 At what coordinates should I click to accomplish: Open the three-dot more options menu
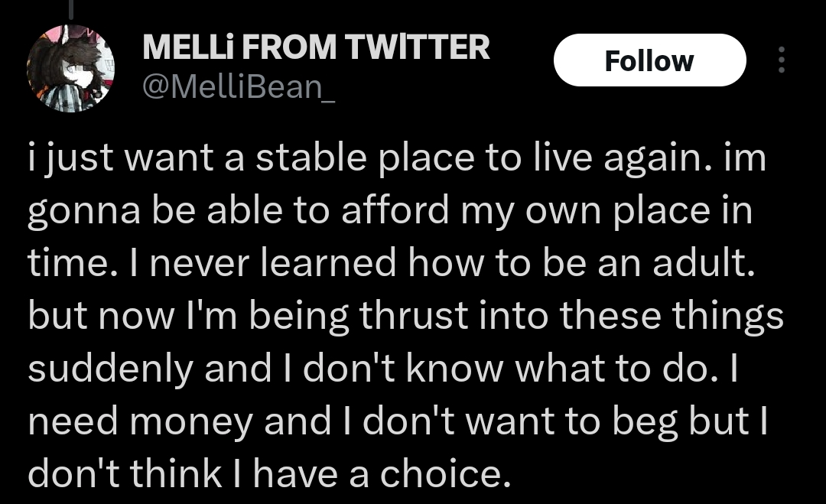pos(781,60)
